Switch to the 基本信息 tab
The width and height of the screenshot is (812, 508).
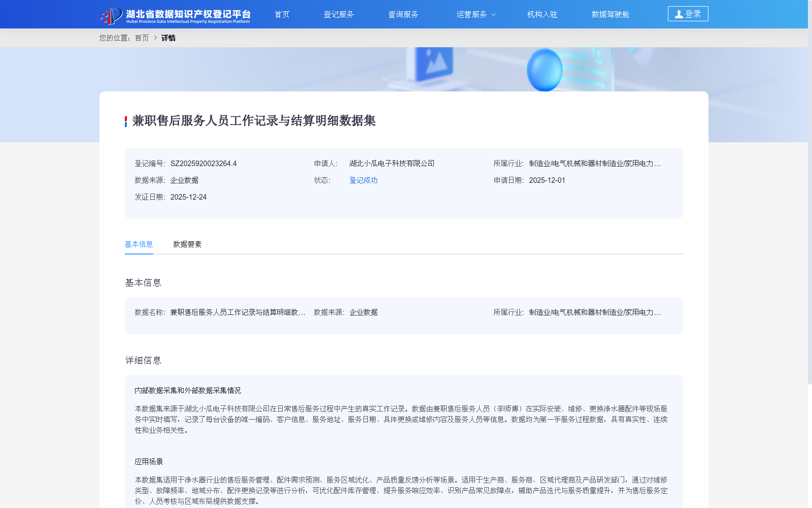139,244
